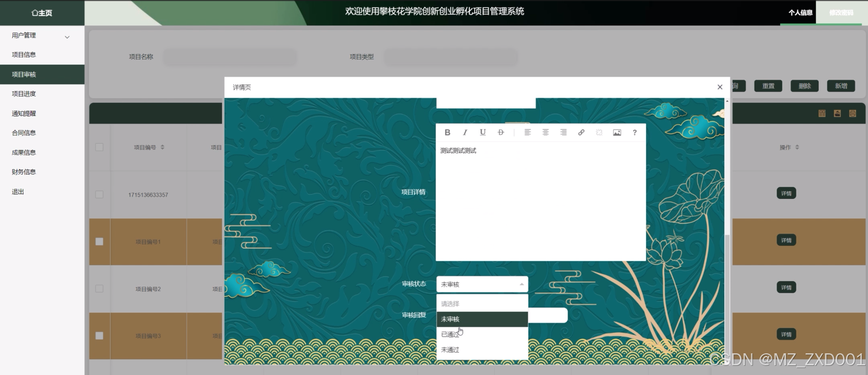Choose 已通过 from the status list

(x=482, y=334)
